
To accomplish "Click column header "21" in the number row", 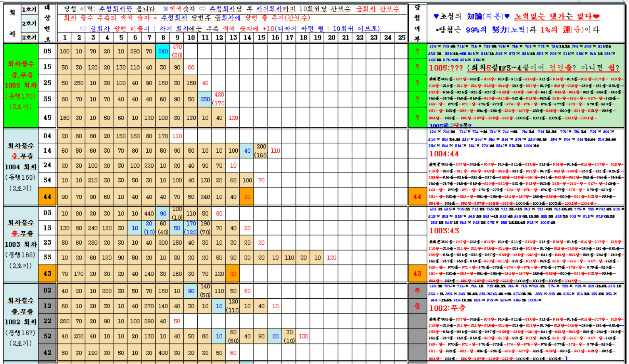I will point(346,37).
